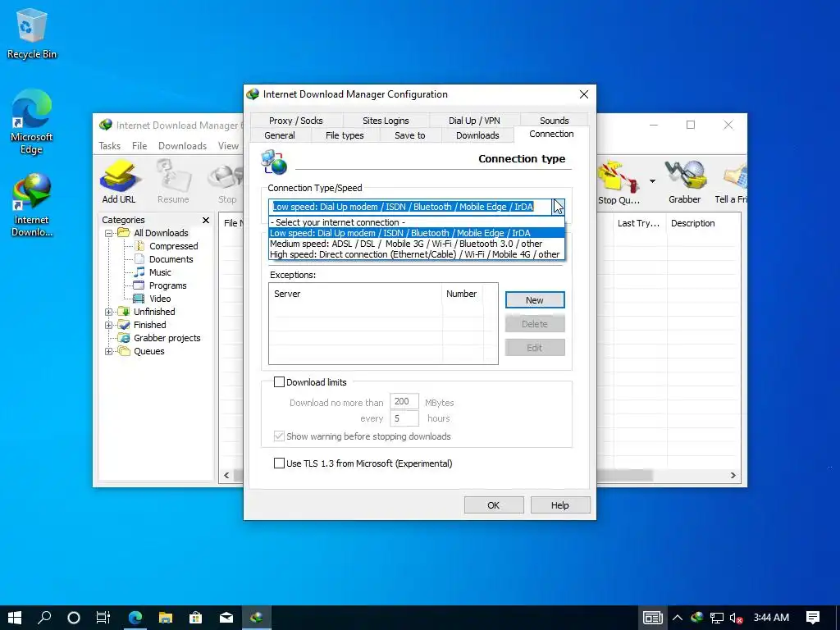840x630 pixels.
Task: Click the network tray icon
Action: (717, 618)
